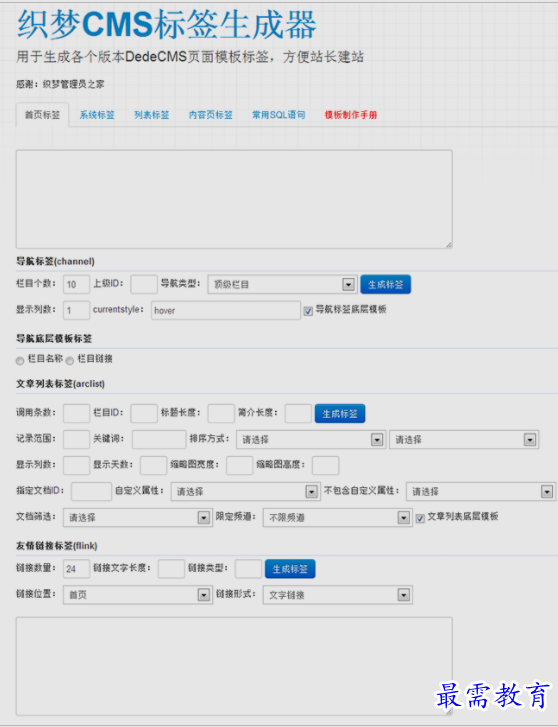Click the 友情链接标签(flink) section heading
558x727 pixels.
[57, 545]
